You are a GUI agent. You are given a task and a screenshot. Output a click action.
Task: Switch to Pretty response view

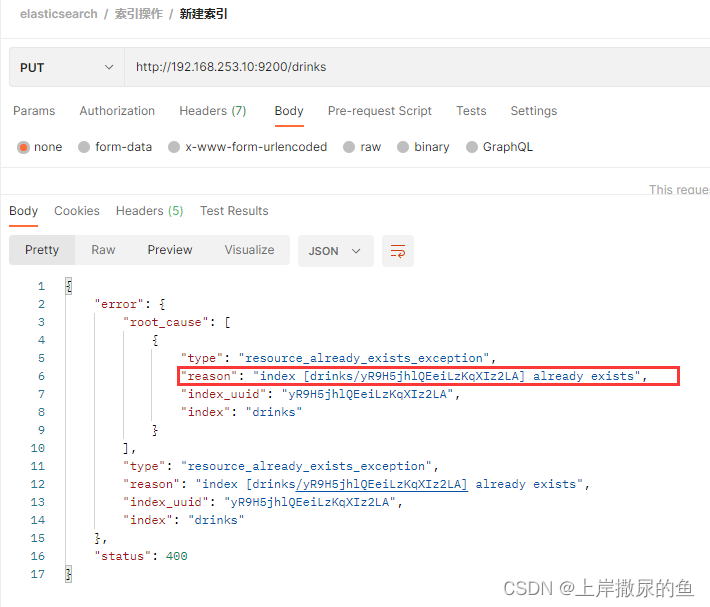[42, 250]
